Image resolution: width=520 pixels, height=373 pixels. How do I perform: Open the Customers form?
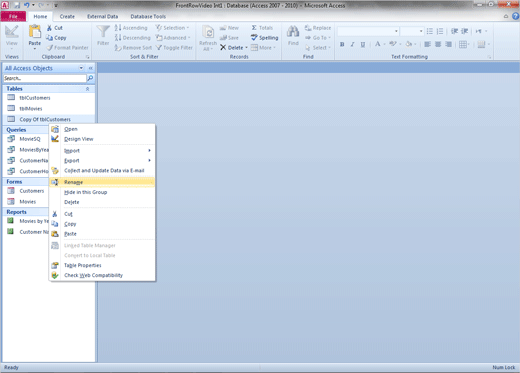[x=27, y=191]
